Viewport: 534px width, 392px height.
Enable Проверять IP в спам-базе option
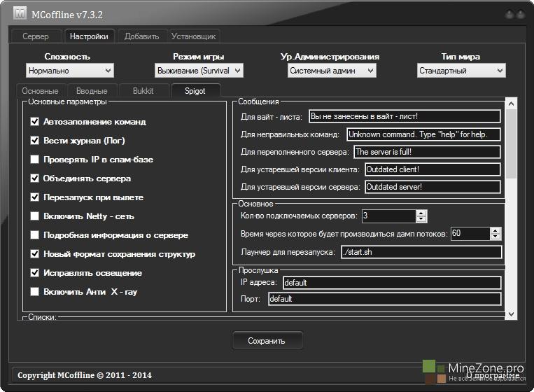35,160
